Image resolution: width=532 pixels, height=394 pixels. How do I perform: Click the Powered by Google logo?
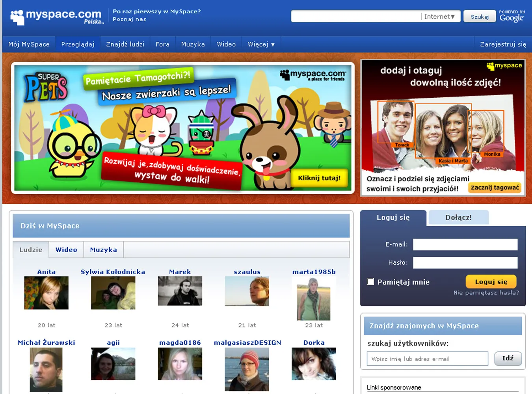click(x=512, y=16)
